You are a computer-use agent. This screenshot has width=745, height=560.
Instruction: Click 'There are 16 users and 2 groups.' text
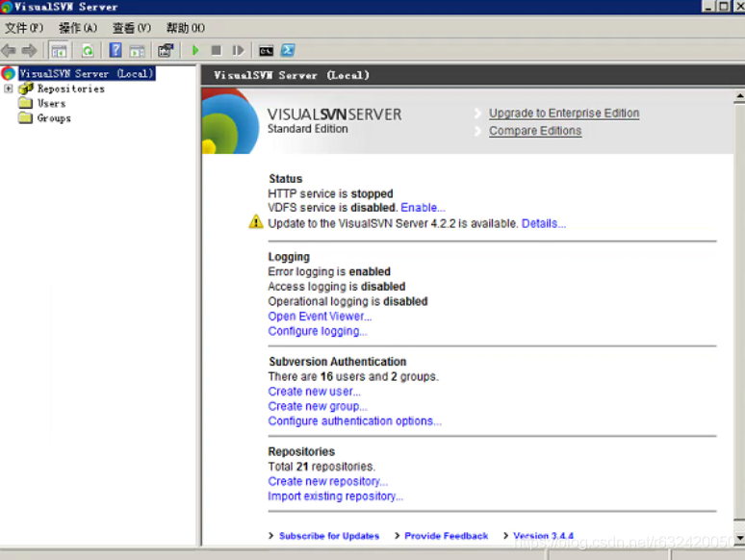click(x=353, y=376)
